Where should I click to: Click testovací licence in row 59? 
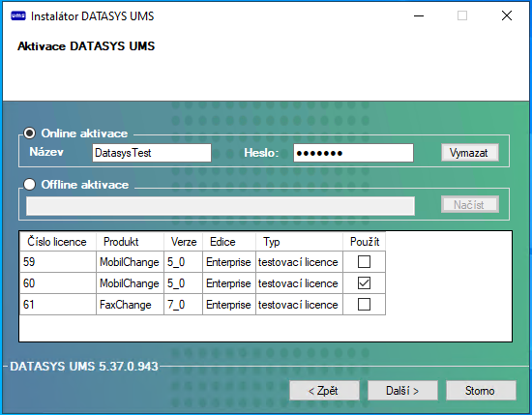click(x=299, y=262)
